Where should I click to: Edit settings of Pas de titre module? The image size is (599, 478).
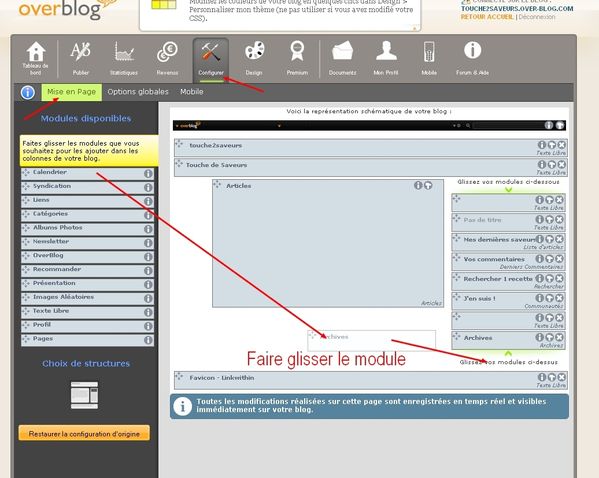click(x=549, y=219)
